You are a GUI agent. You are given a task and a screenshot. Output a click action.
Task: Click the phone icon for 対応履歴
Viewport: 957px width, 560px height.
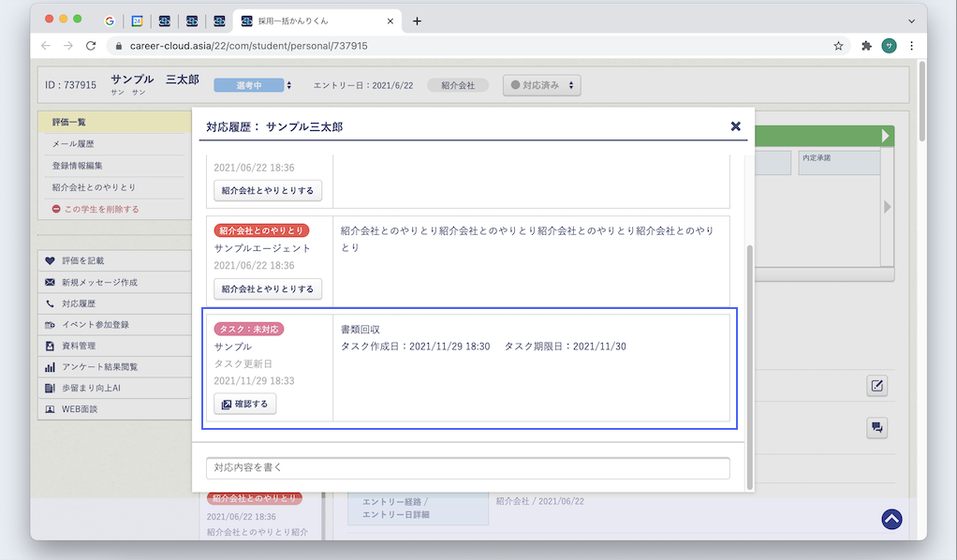tap(50, 304)
